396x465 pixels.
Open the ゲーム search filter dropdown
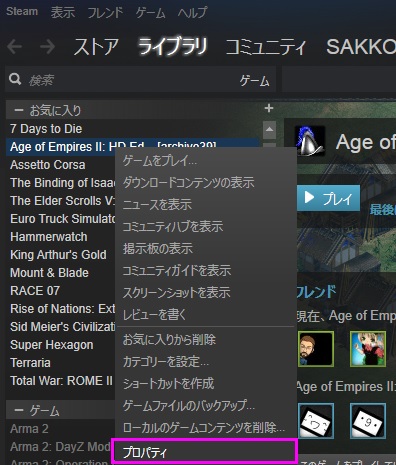pyautogui.click(x=254, y=80)
